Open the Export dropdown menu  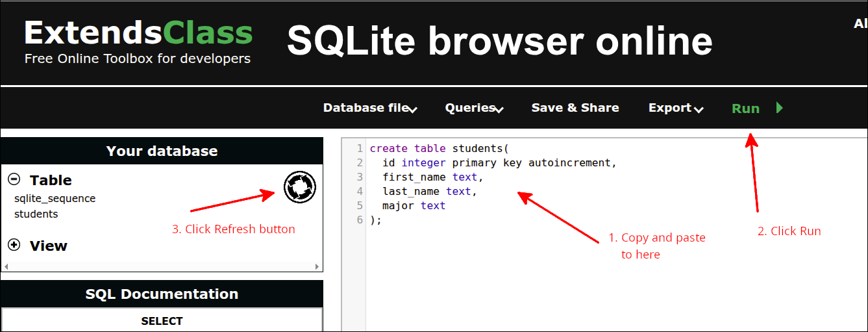[676, 108]
